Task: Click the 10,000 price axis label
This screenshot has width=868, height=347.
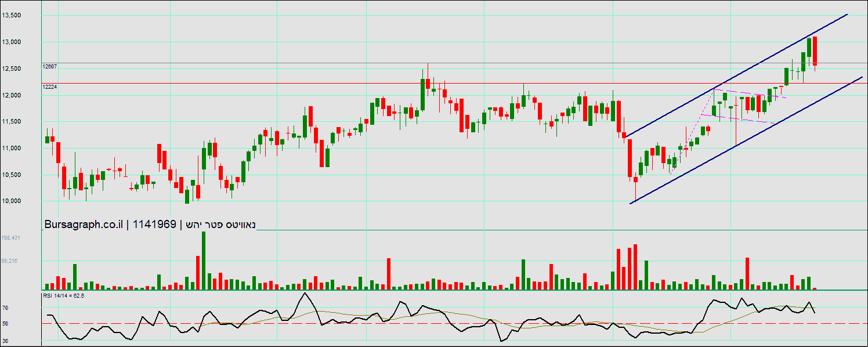Action: tap(12, 201)
